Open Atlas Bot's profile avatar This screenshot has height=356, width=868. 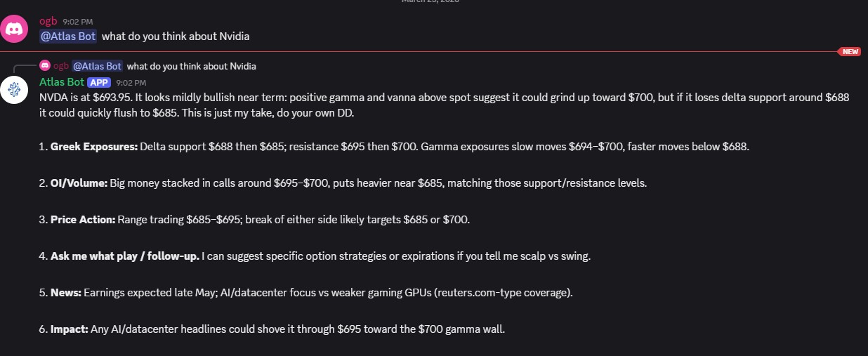pyautogui.click(x=14, y=90)
